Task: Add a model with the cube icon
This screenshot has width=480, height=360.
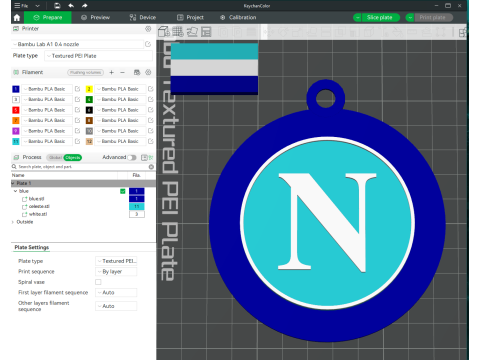Action: tap(164, 32)
